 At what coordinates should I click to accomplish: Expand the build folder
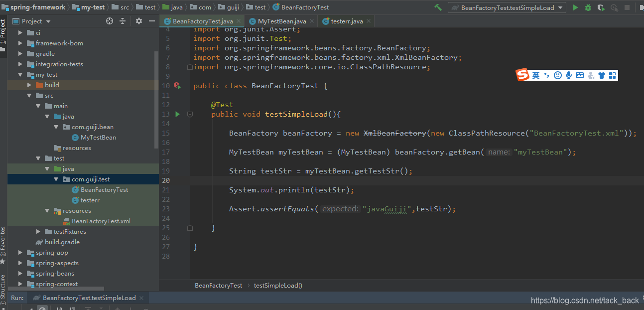coord(29,85)
